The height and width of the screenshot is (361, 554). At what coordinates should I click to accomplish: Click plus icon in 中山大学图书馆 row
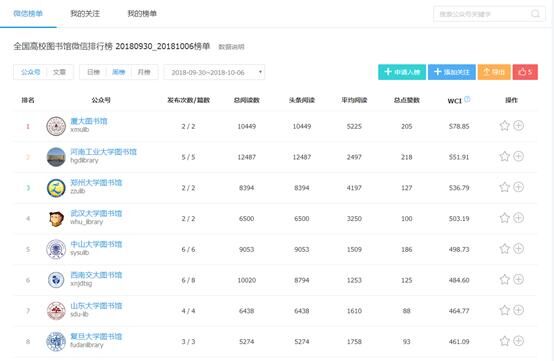click(x=518, y=248)
